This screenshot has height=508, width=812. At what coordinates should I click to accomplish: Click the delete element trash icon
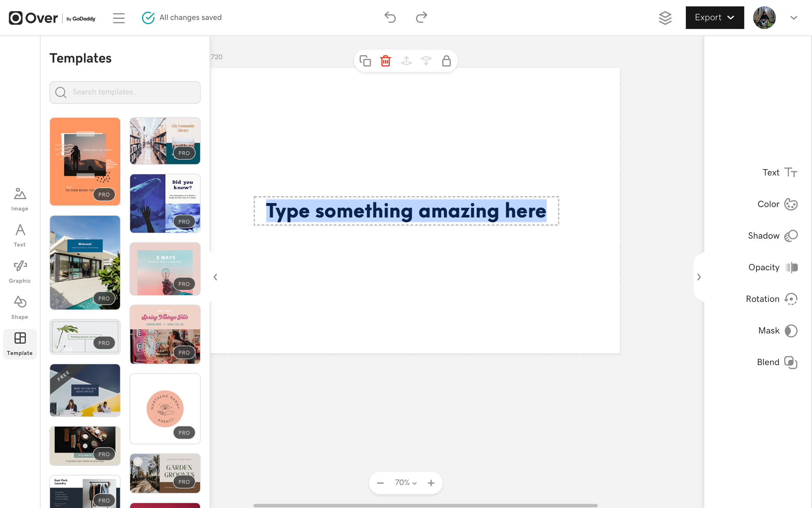tap(385, 61)
